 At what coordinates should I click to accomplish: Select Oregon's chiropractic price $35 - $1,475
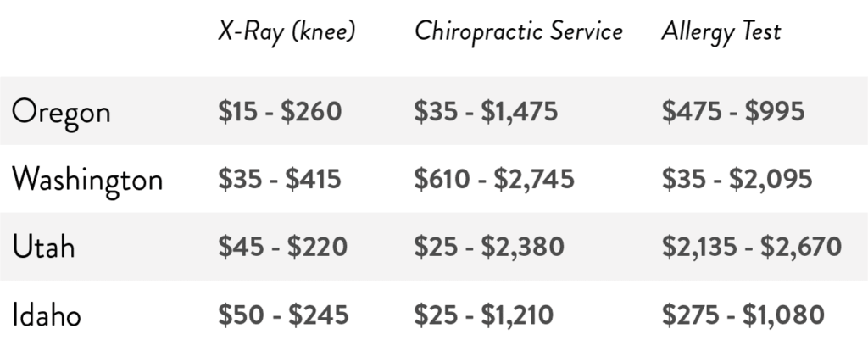(486, 111)
